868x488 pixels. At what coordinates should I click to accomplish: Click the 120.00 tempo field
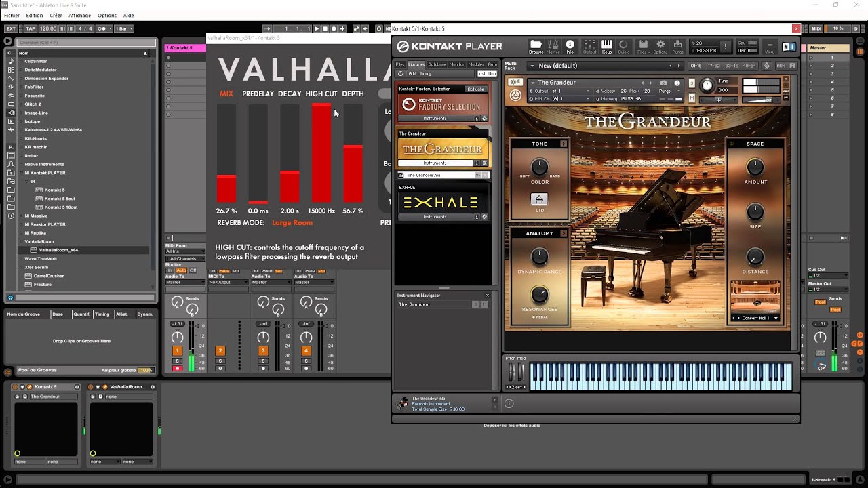tap(48, 28)
